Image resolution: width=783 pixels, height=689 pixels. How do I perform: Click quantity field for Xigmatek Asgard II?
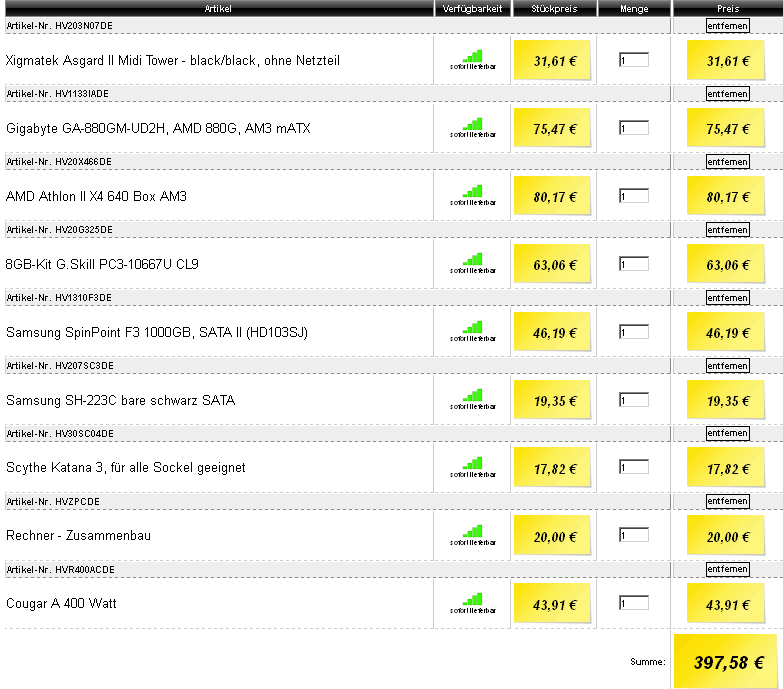point(634,60)
